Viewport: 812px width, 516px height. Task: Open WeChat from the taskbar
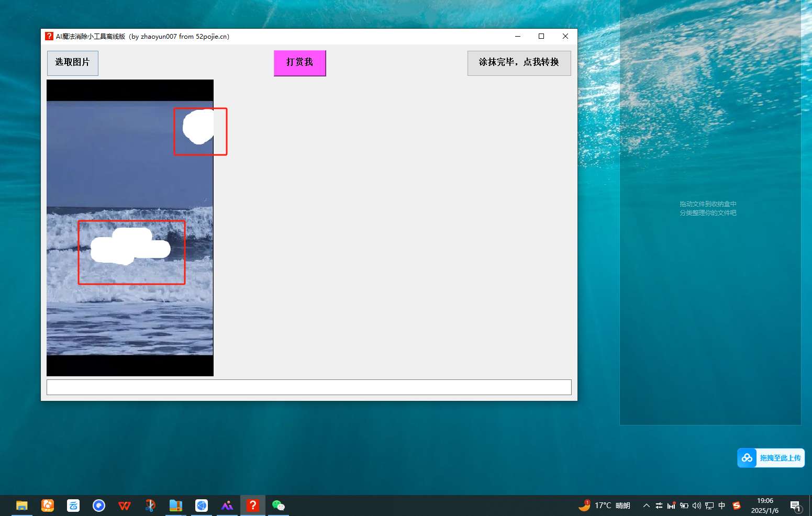pos(279,506)
